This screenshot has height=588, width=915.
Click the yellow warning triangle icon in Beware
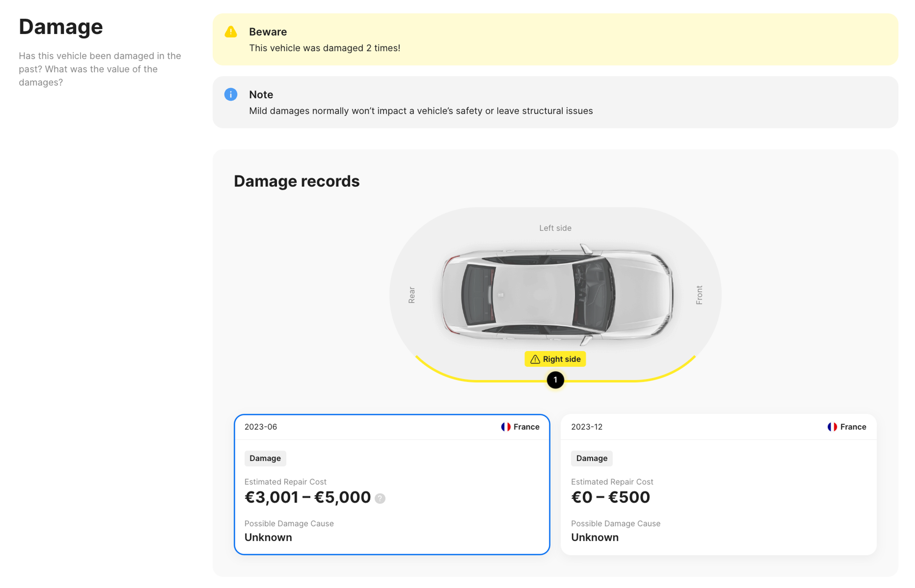231,32
